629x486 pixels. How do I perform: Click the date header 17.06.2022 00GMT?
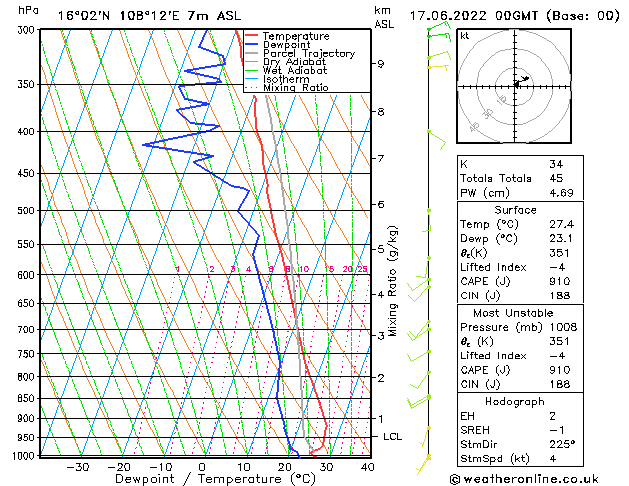tap(474, 16)
